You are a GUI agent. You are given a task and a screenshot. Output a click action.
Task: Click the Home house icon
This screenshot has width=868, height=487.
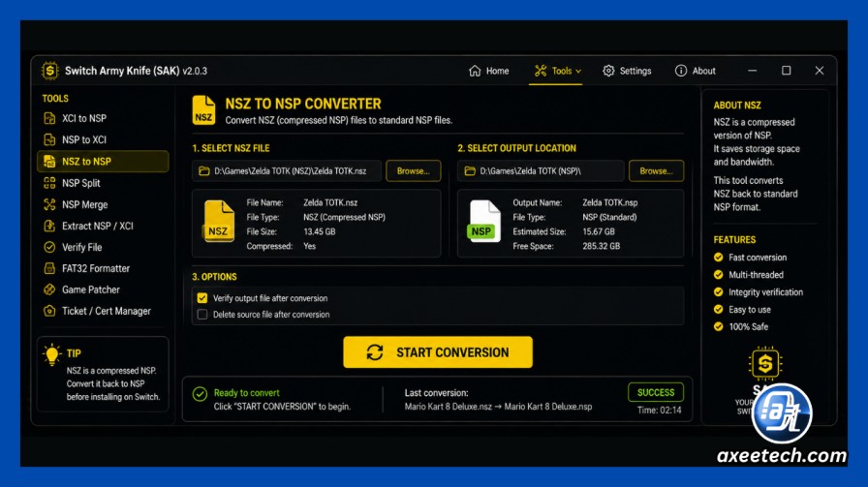475,71
